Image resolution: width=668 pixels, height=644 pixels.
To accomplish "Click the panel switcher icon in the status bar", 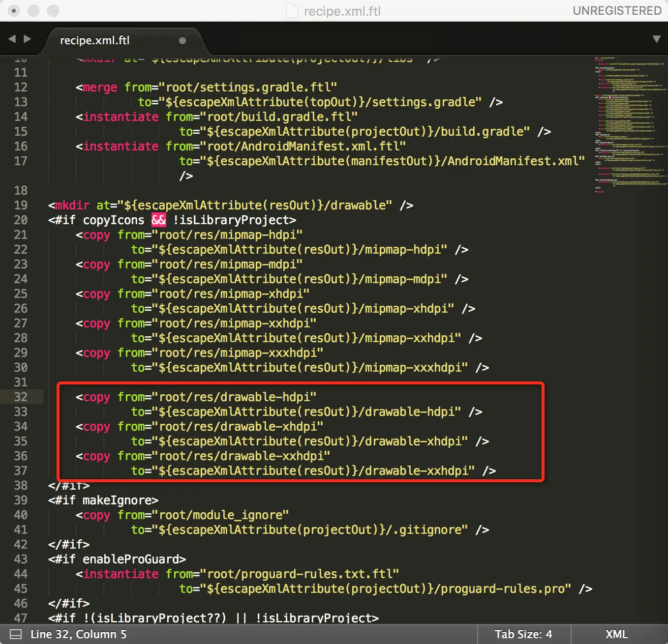I will point(16,634).
